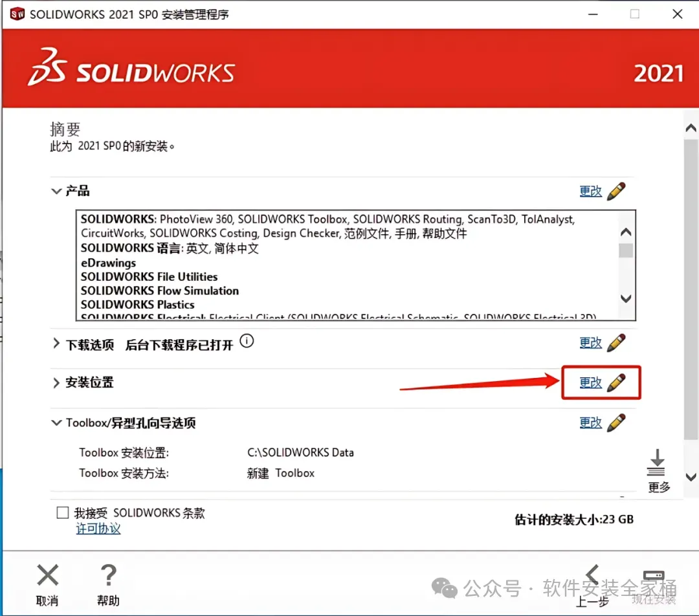Click 更改 link for 安装位置
This screenshot has width=699, height=616.
pyautogui.click(x=591, y=382)
